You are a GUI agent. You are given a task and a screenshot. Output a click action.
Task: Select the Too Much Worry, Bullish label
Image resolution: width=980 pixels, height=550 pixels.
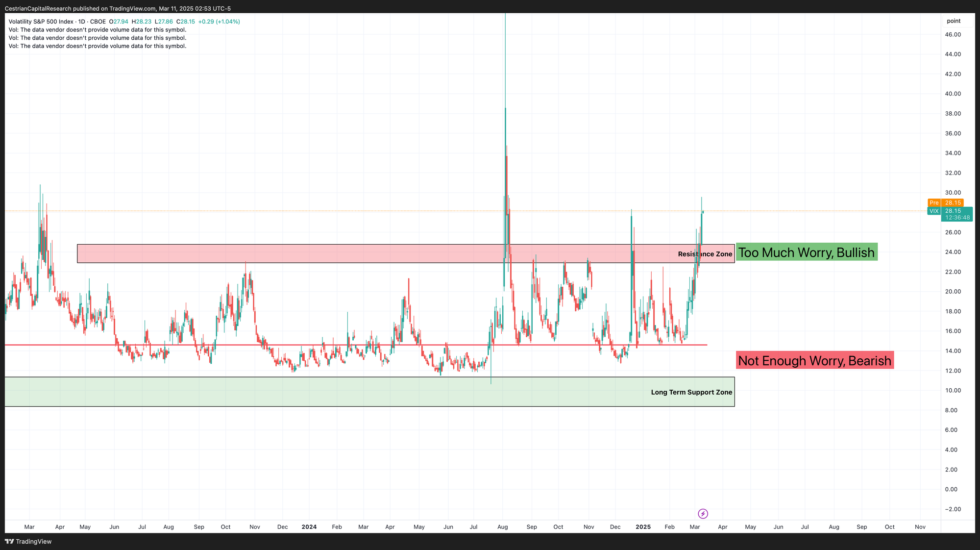pyautogui.click(x=806, y=252)
